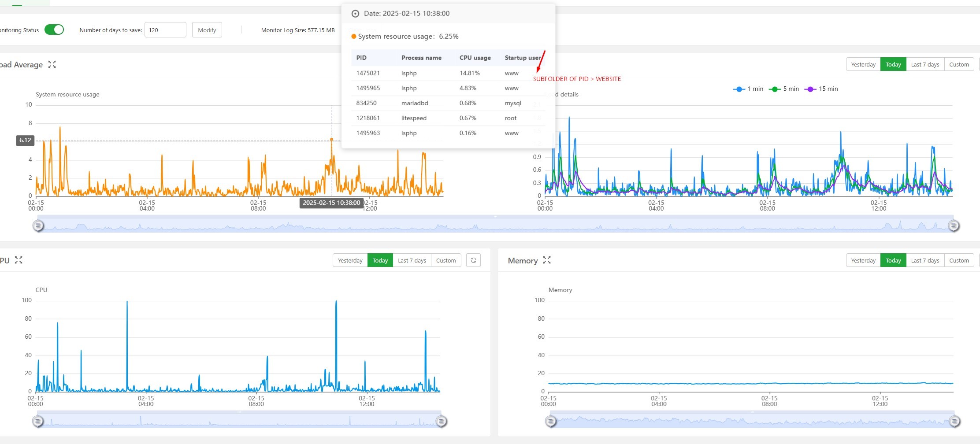Click the Startup user column header
980x444 pixels.
pyautogui.click(x=523, y=58)
